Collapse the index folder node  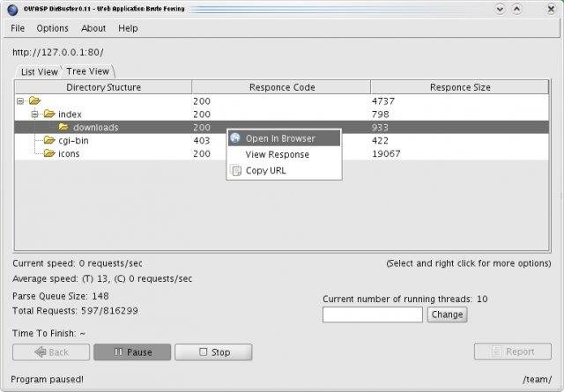coord(34,115)
